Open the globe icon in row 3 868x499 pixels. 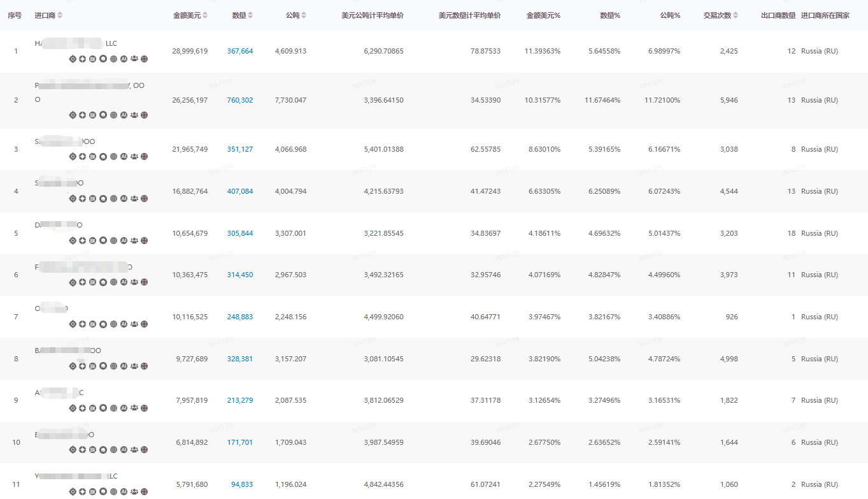point(113,157)
